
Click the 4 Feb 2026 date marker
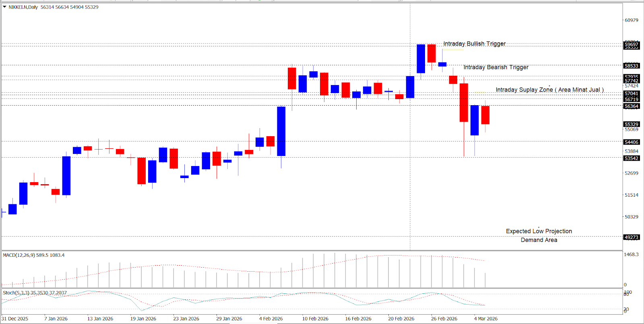click(271, 319)
